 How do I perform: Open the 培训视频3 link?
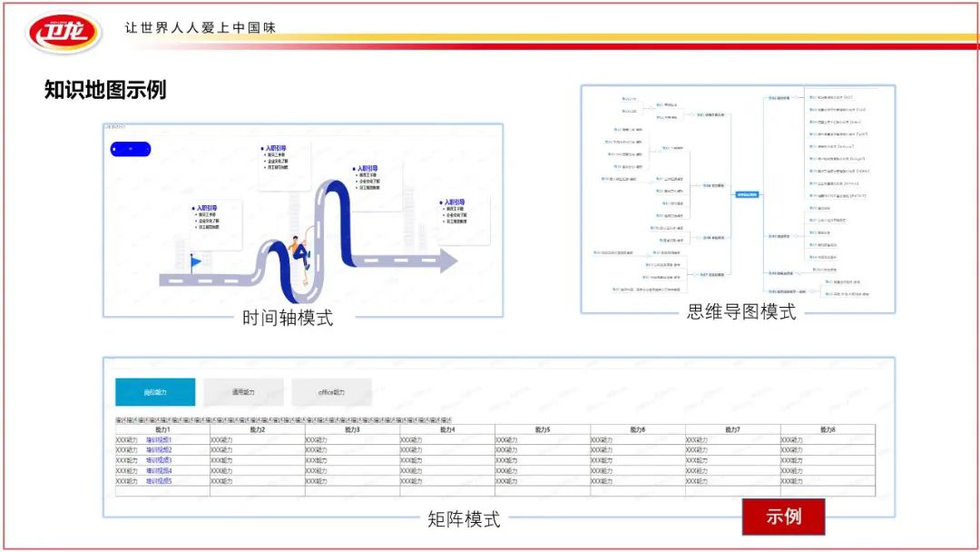[x=159, y=460]
